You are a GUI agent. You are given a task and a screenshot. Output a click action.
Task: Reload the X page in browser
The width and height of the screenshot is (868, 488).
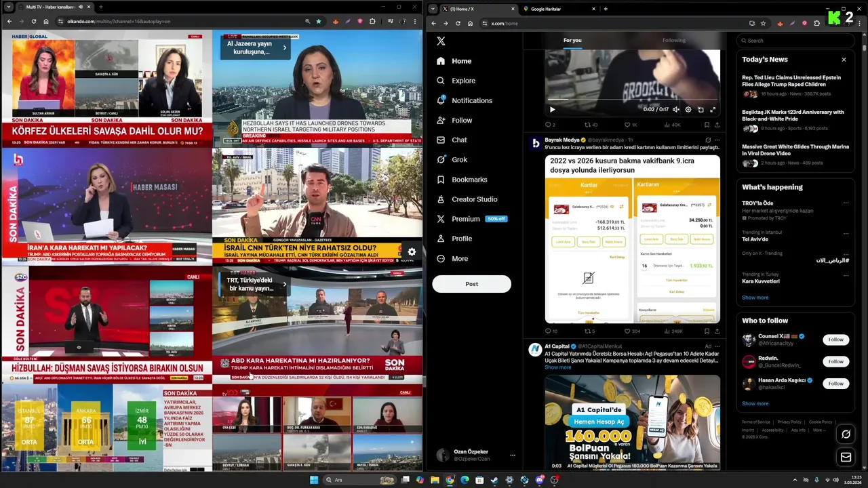point(458,23)
